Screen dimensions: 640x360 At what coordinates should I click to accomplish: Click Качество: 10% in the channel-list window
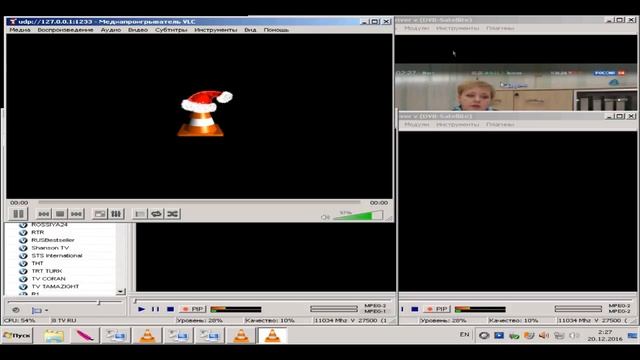click(x=270, y=321)
